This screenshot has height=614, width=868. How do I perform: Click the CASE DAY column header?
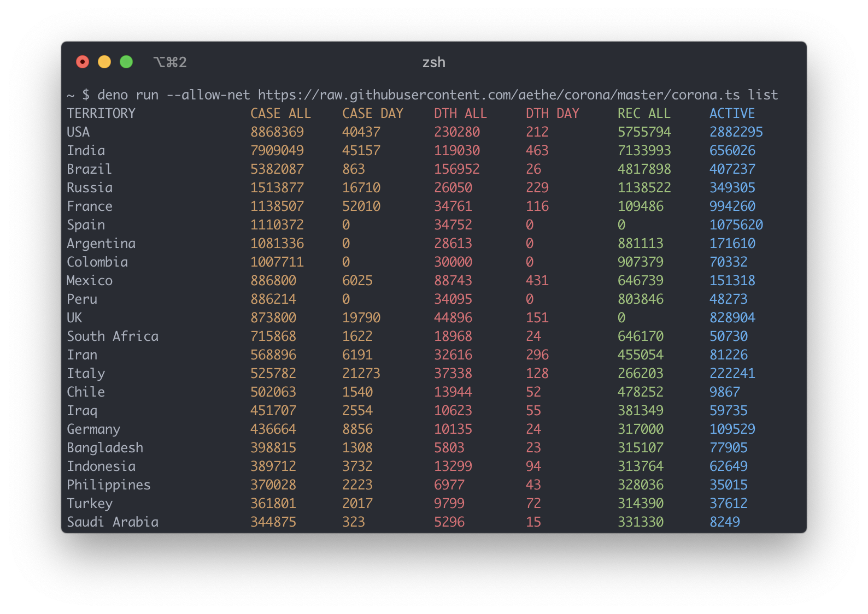point(373,114)
